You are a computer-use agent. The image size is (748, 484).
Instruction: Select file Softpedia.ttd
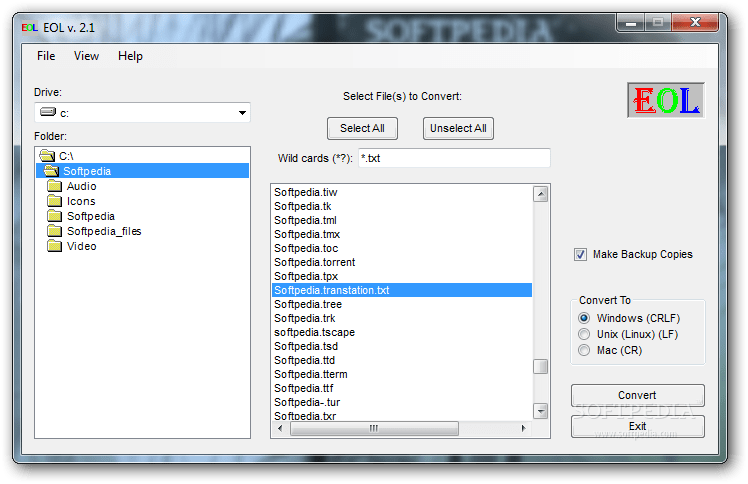tap(304, 360)
